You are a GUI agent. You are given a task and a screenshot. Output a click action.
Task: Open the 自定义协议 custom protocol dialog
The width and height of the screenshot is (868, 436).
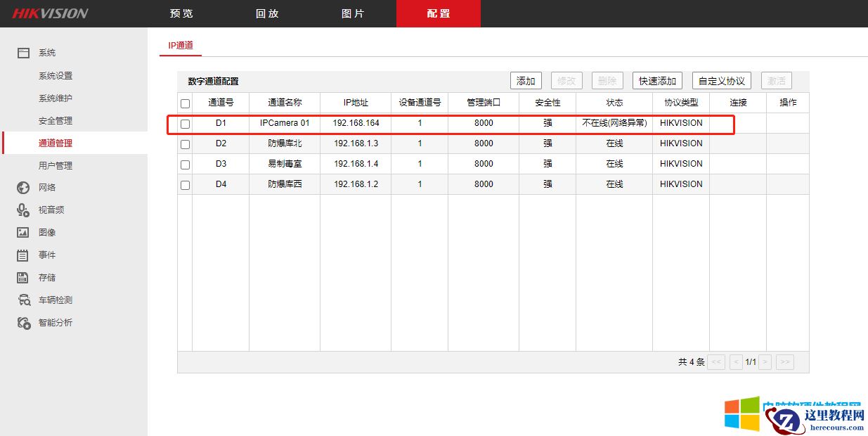point(721,79)
